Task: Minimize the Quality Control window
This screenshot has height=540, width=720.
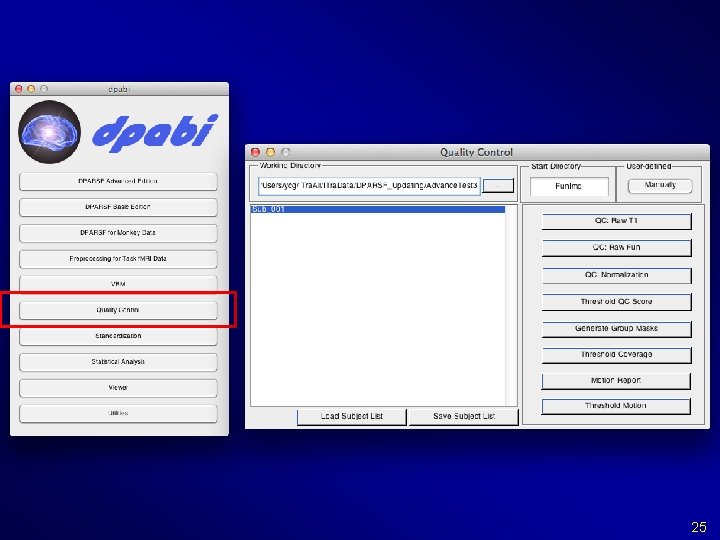Action: 270,152
